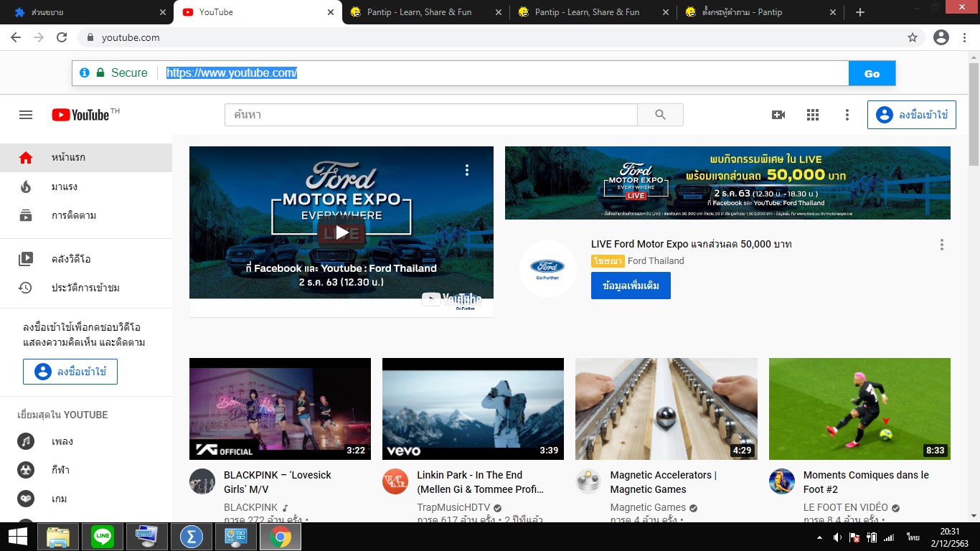Image resolution: width=980 pixels, height=551 pixels.
Task: Click Magnetic Games channel name text
Action: (648, 507)
